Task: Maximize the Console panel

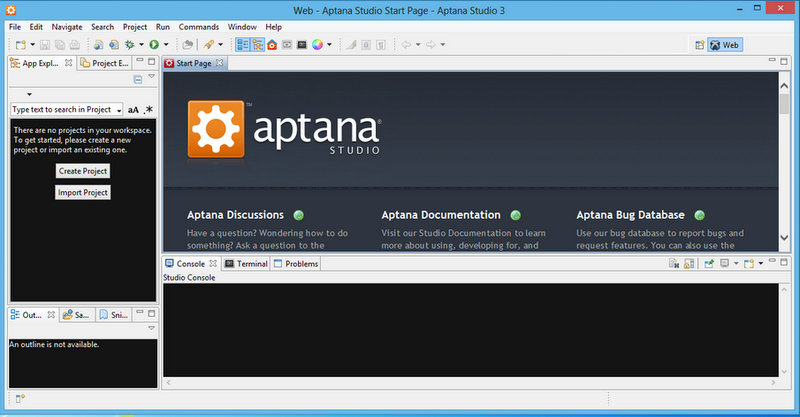Action: 784,262
